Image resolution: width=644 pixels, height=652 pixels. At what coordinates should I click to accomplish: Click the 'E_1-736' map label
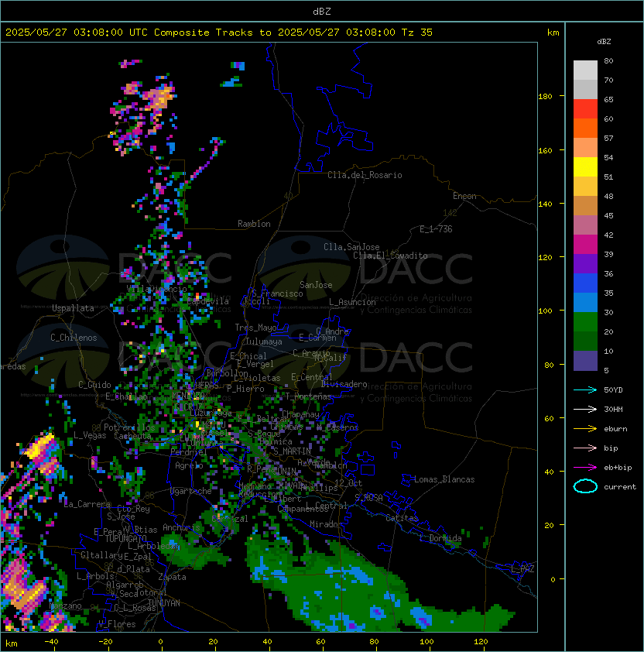pos(436,229)
